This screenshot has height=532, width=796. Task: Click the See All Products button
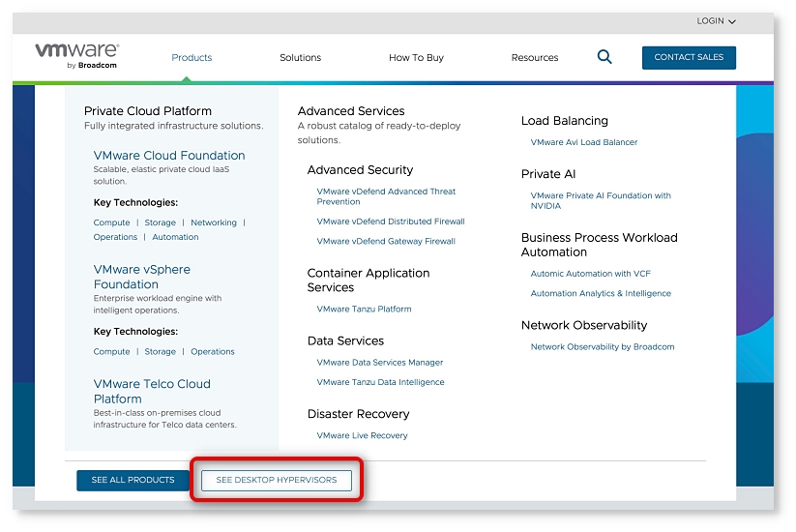pos(133,480)
